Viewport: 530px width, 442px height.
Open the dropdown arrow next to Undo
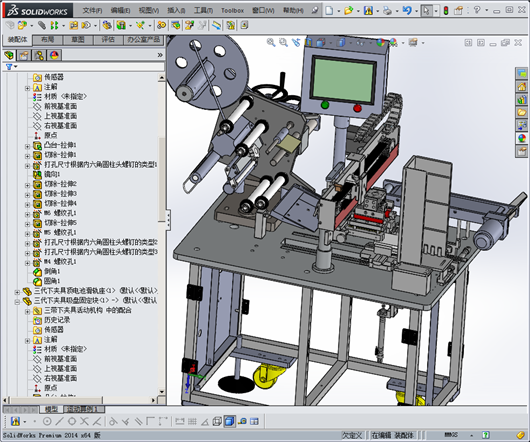pos(416,11)
